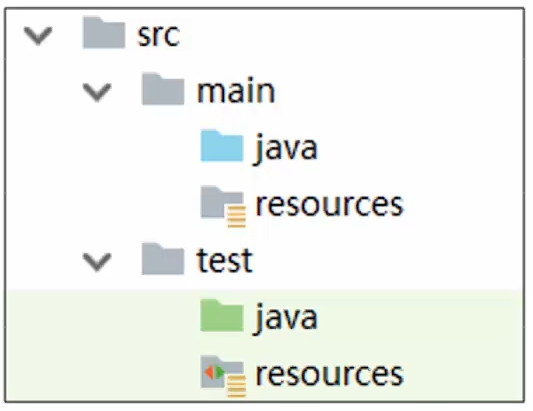
Task: Click the test resources folder icon with arrows
Action: [x=223, y=376]
